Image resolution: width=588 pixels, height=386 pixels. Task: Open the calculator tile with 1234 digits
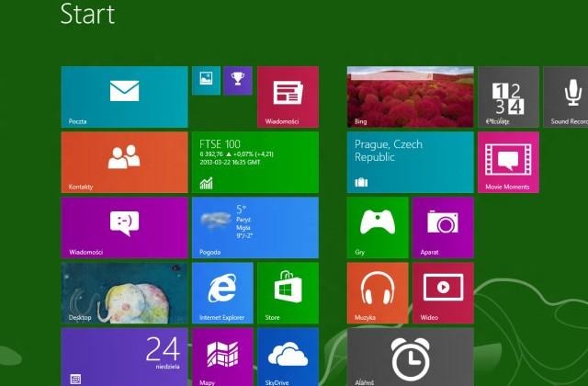point(508,97)
